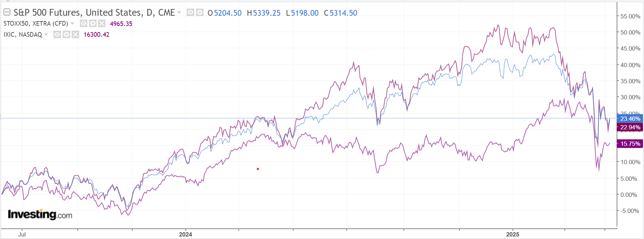The width and height of the screenshot is (644, 239).
Task: Remove the IXIC NASDAQ series
Action: [75, 35]
